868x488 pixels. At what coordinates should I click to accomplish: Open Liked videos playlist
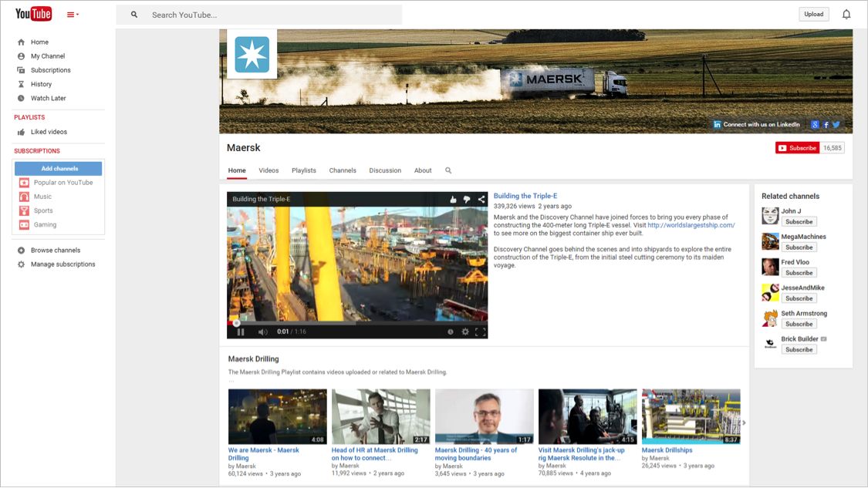tap(49, 132)
